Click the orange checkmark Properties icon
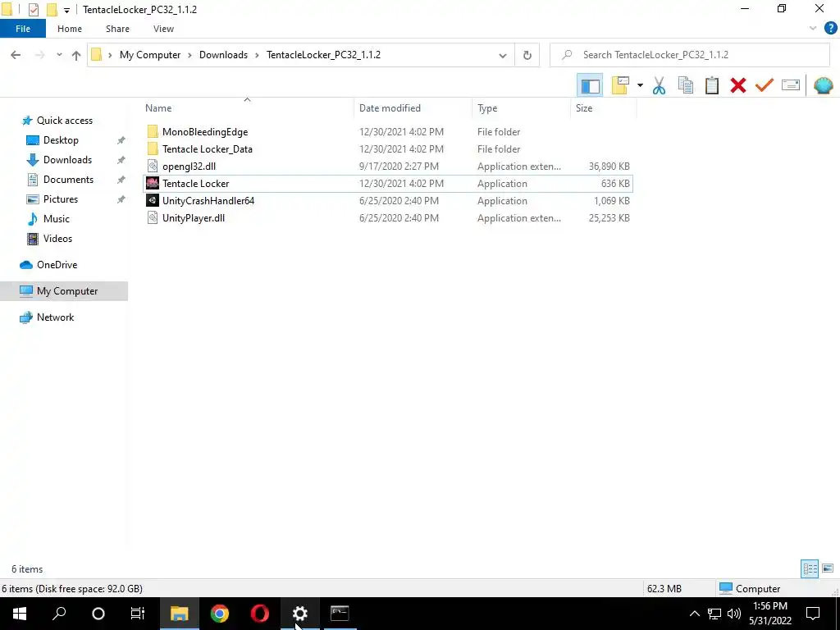Image resolution: width=840 pixels, height=630 pixels. 765,85
